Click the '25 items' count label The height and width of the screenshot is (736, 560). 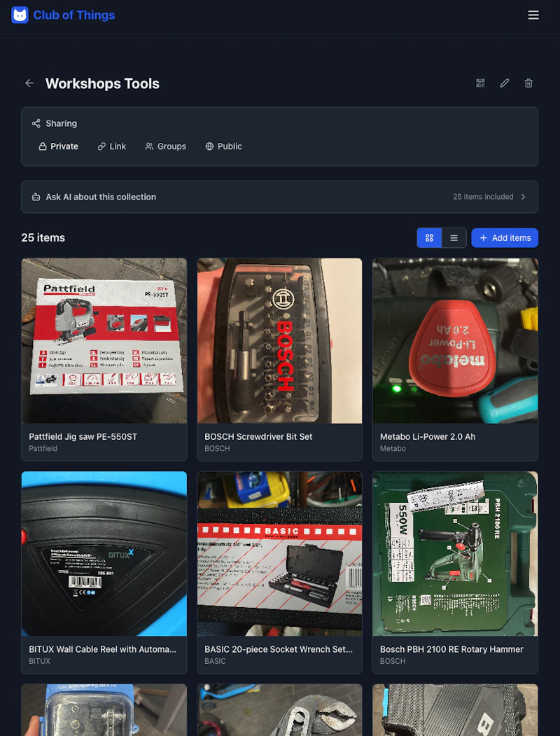[x=43, y=238]
